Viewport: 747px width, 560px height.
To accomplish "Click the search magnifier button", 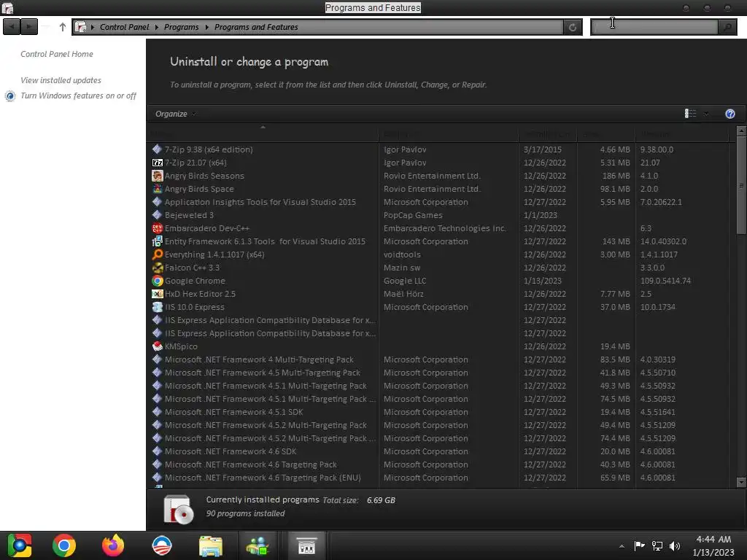I will (x=727, y=27).
